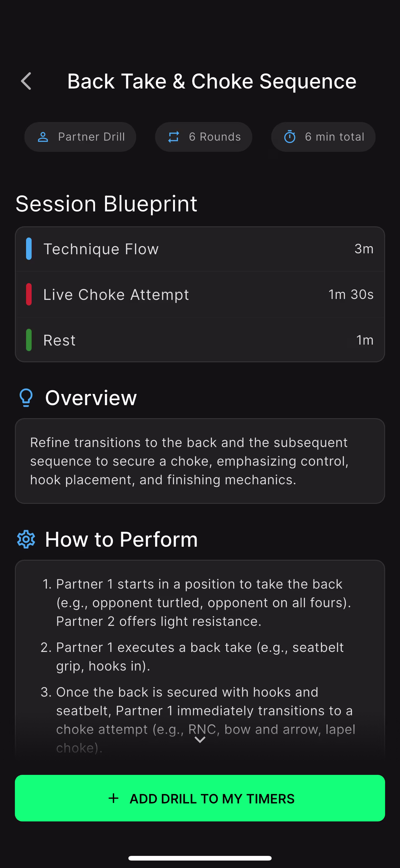This screenshot has width=400, height=868.
Task: Tap the Partner Drill chip label
Action: point(91,137)
